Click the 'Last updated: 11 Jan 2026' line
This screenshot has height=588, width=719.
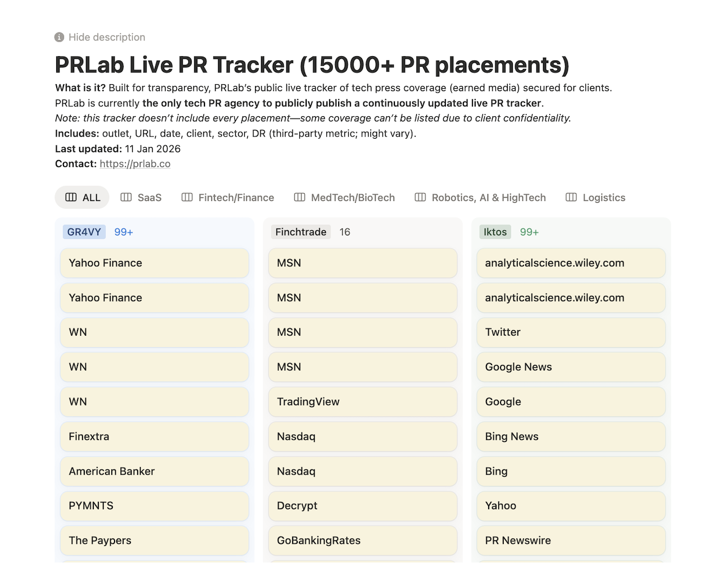click(x=118, y=149)
